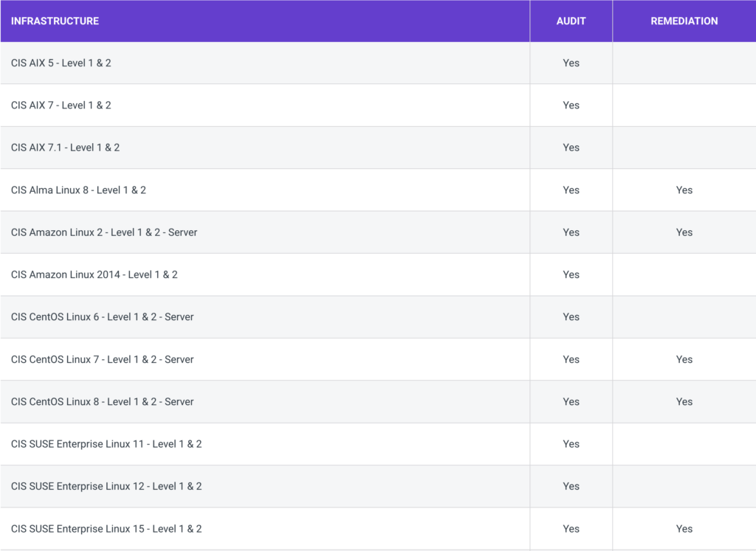Click the Audit Yes for Amazon Linux 2014

coord(571,275)
